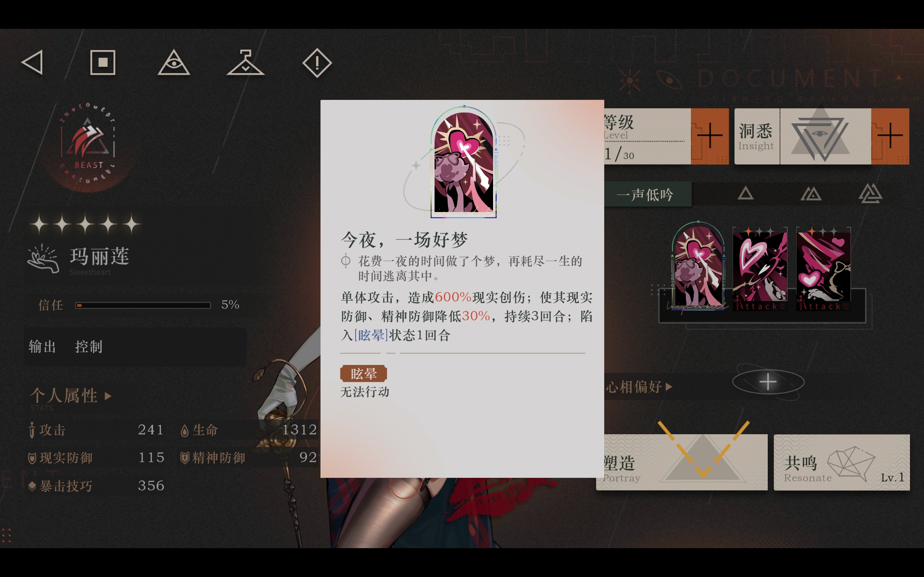Switch to the 一声低吟 tab
The width and height of the screenshot is (924, 577).
point(648,195)
